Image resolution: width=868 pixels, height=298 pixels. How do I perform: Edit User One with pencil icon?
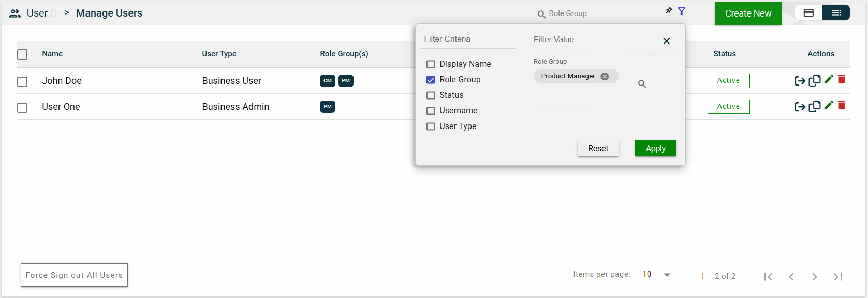829,105
